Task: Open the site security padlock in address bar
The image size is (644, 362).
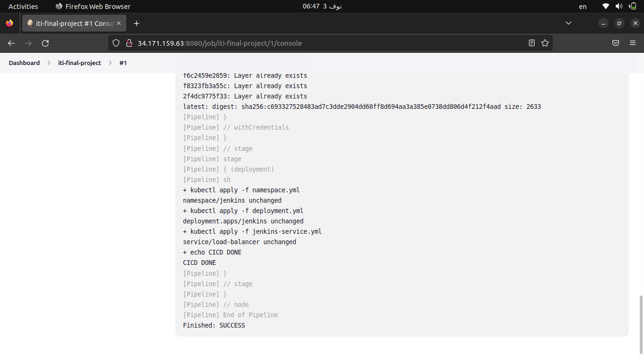Action: coord(129,43)
